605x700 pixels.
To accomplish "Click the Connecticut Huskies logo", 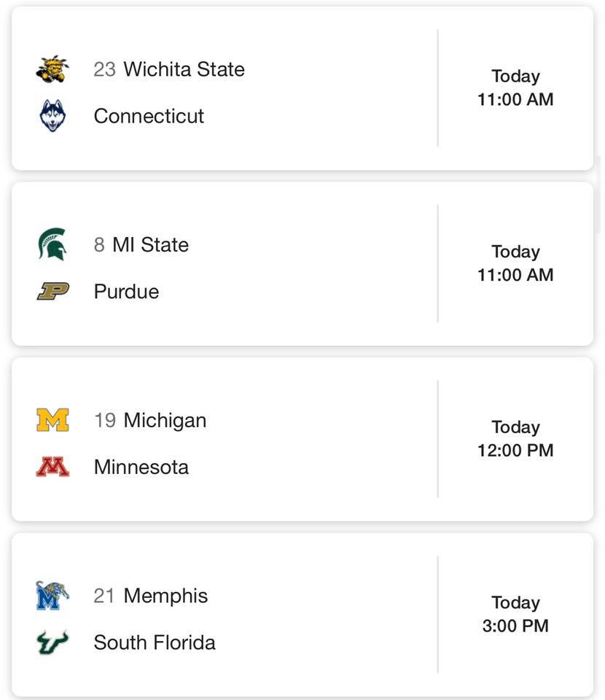I will [52, 116].
